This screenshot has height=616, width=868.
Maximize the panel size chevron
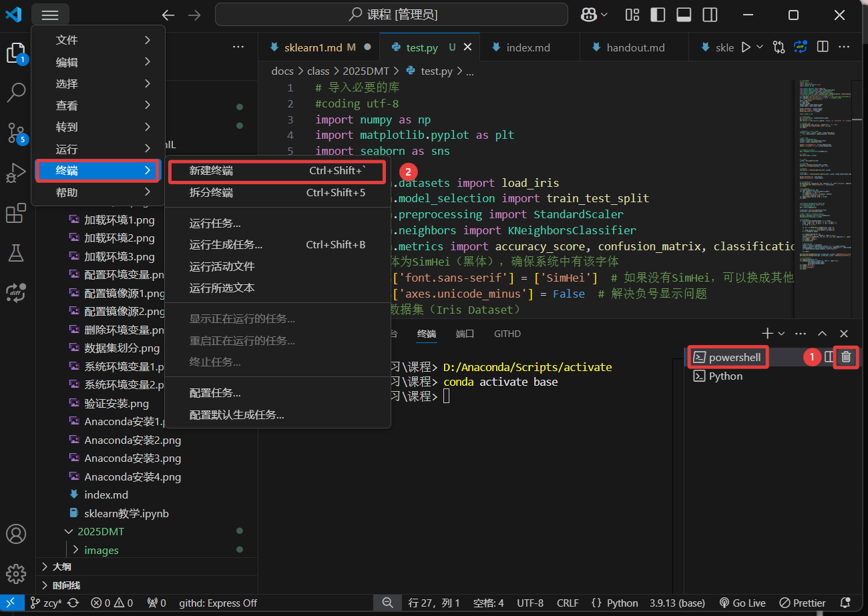pos(823,333)
